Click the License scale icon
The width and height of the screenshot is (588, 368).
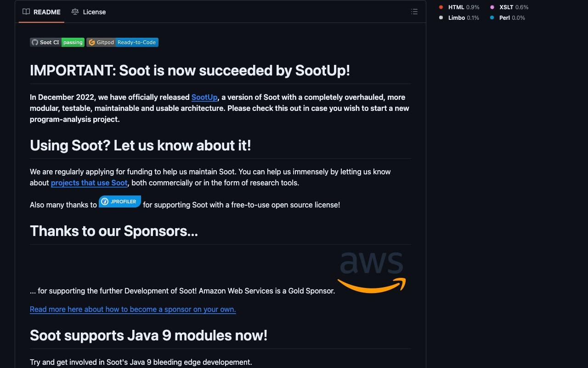(75, 12)
